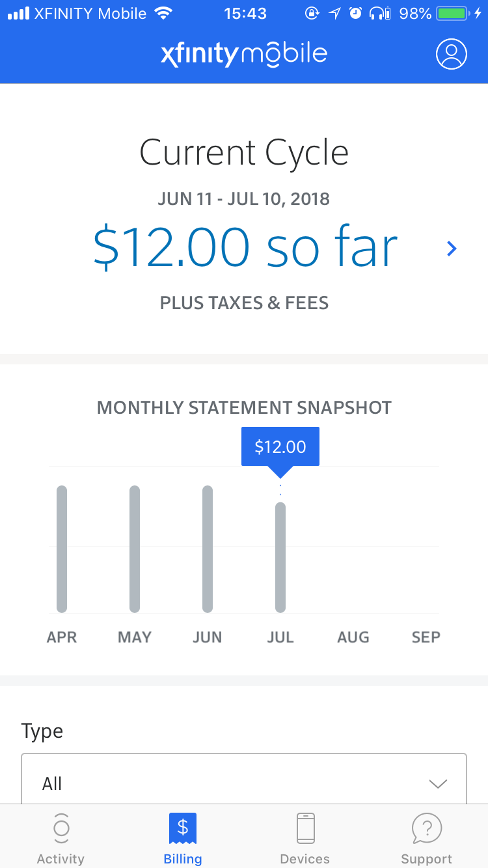The width and height of the screenshot is (488, 868).
Task: Select the APR statement bar
Action: click(x=62, y=549)
